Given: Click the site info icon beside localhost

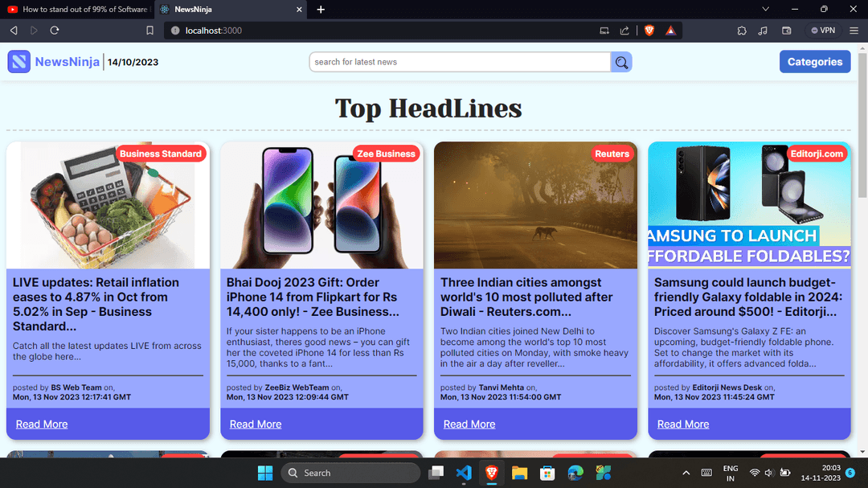Looking at the screenshot, I should pos(175,31).
